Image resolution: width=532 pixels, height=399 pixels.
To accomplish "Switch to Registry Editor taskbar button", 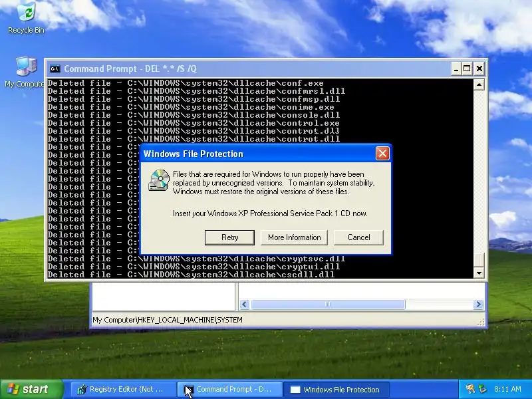I will pyautogui.click(x=122, y=390).
